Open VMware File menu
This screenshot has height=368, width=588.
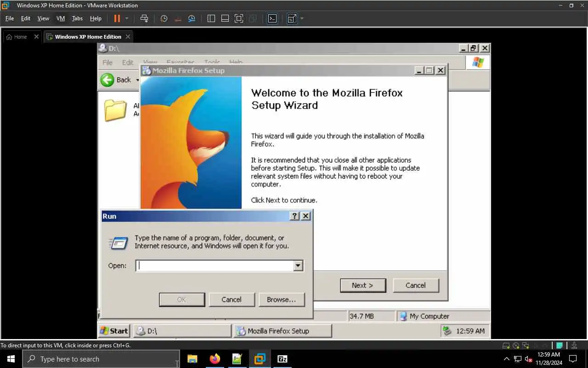[10, 18]
